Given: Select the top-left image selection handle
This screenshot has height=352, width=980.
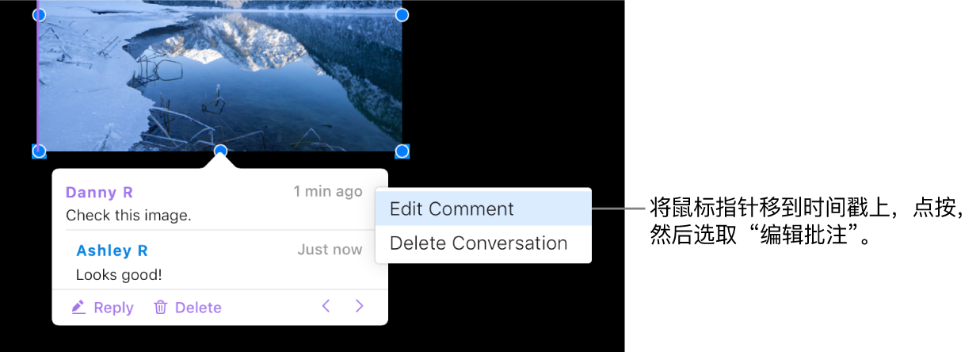Looking at the screenshot, I should pos(38,15).
